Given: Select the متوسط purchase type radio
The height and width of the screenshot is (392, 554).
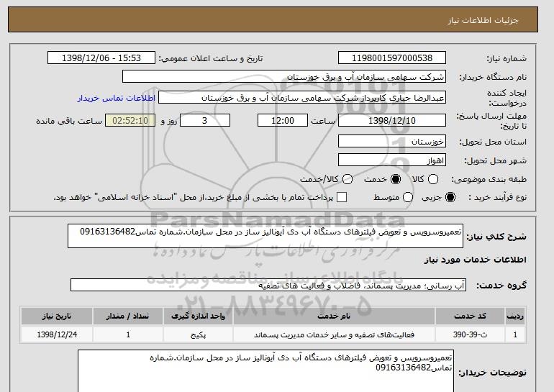Looking at the screenshot, I should (408, 197).
